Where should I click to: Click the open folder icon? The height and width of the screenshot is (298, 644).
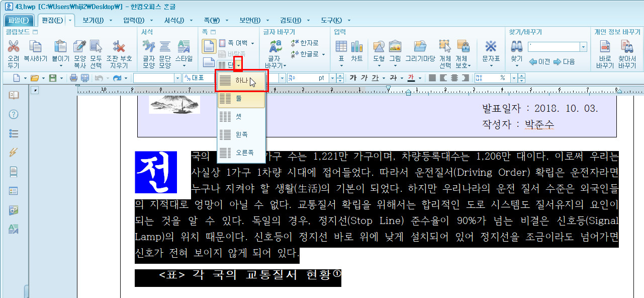click(34, 78)
